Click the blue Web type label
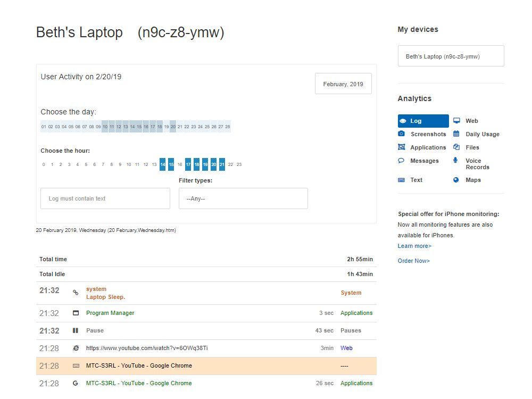 pos(346,348)
